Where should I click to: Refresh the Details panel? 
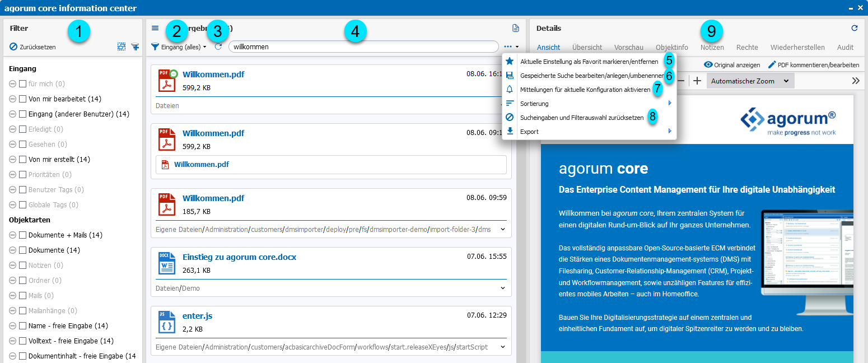[x=854, y=28]
